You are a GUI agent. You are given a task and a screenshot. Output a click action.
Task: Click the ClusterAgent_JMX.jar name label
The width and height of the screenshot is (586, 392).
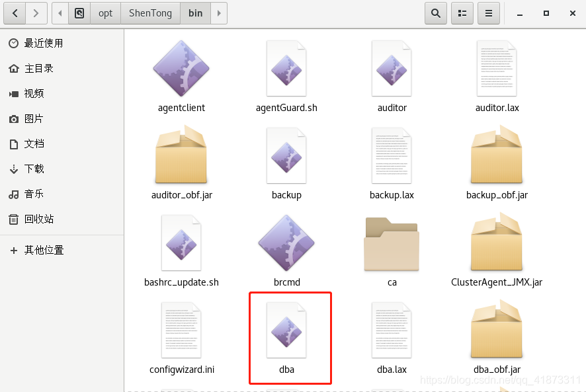(x=497, y=282)
